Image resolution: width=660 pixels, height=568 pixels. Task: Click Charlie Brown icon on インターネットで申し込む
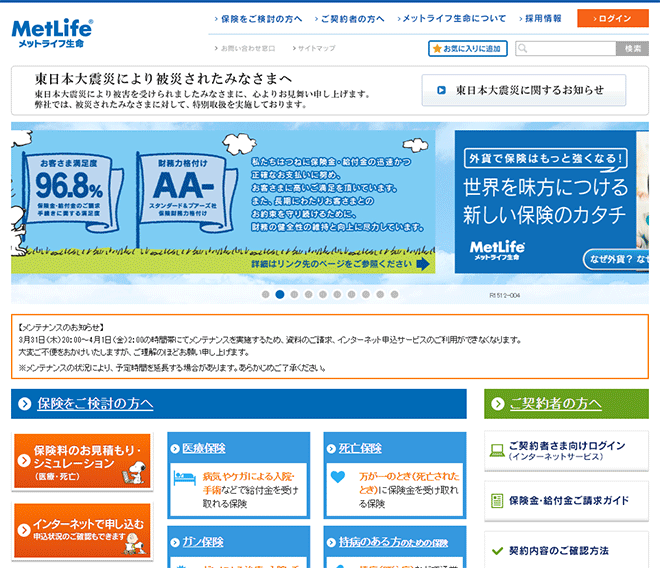coord(136,544)
